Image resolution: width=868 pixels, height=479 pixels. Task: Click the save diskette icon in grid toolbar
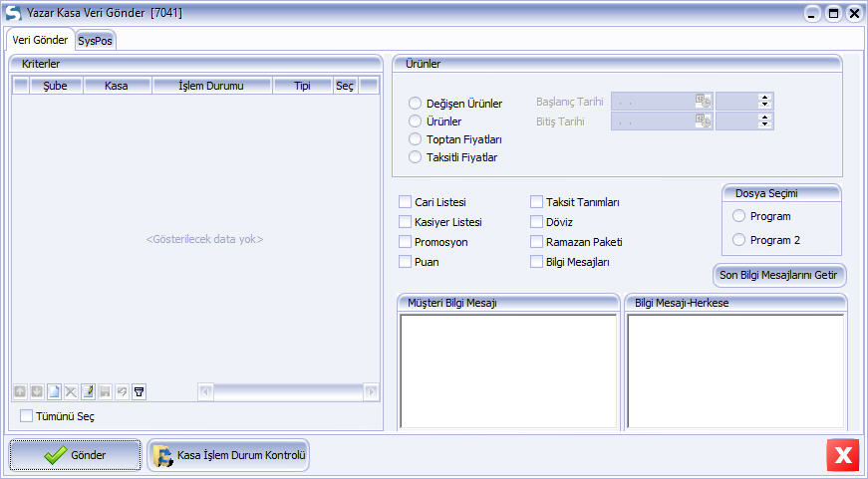point(105,392)
